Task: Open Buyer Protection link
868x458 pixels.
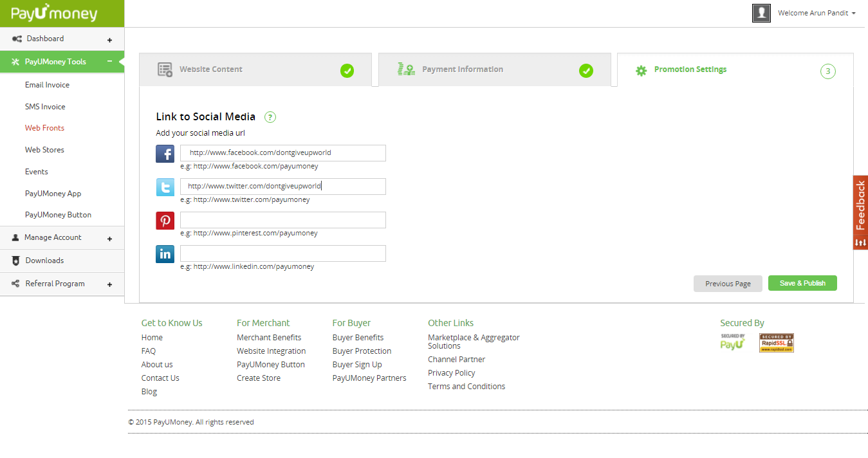Action: tap(362, 351)
